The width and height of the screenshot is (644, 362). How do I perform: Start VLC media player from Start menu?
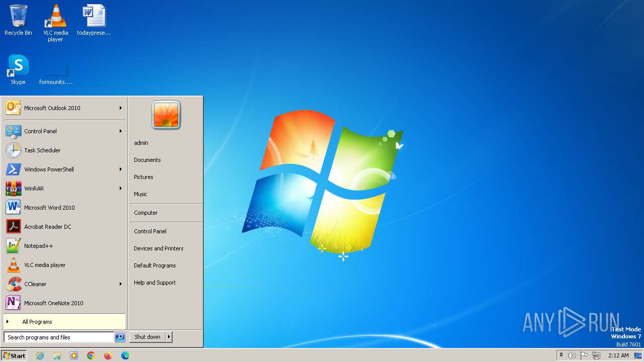[65, 265]
